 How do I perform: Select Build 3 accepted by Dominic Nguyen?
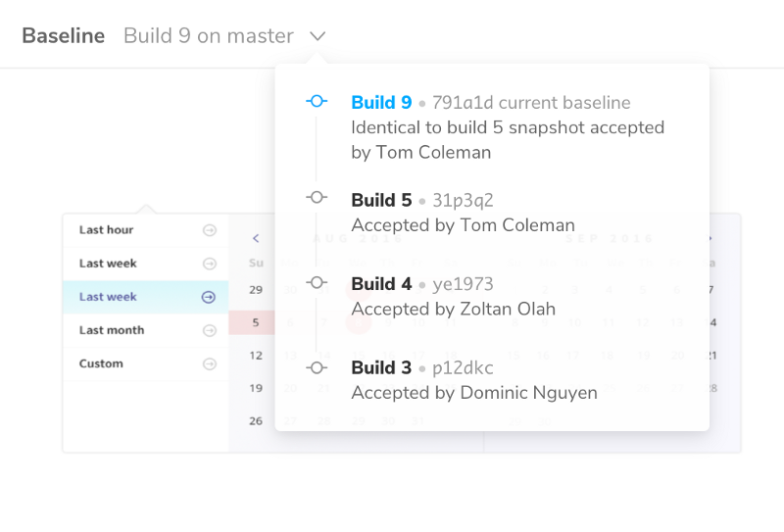[473, 381]
